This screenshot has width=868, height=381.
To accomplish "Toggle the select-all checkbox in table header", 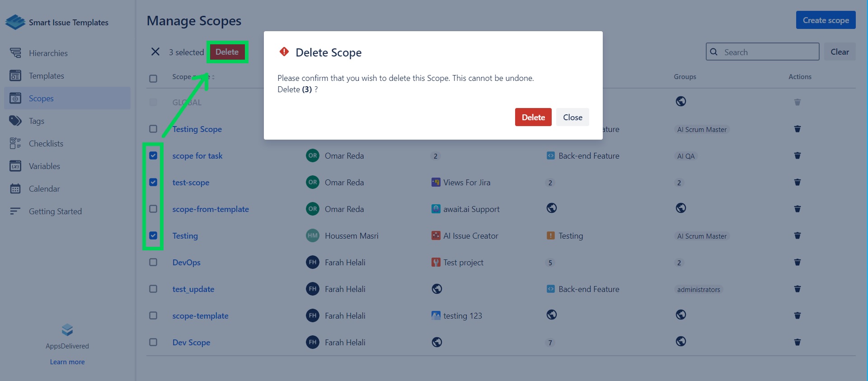I will (153, 79).
